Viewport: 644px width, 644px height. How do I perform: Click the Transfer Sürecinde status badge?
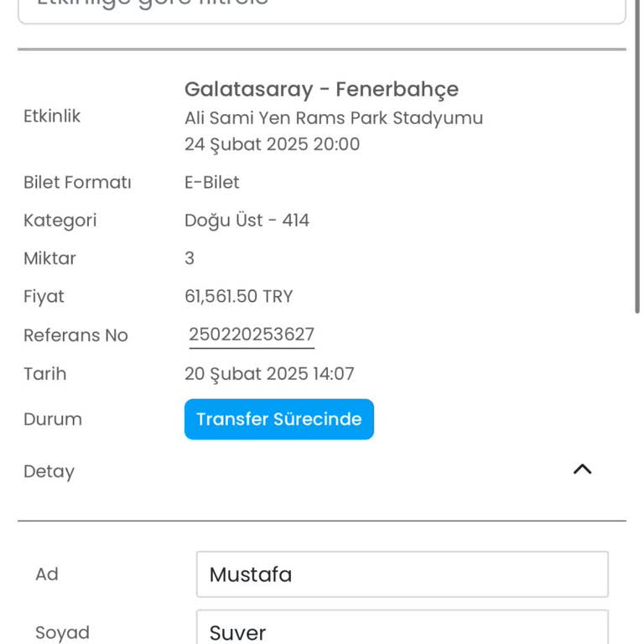tap(279, 419)
